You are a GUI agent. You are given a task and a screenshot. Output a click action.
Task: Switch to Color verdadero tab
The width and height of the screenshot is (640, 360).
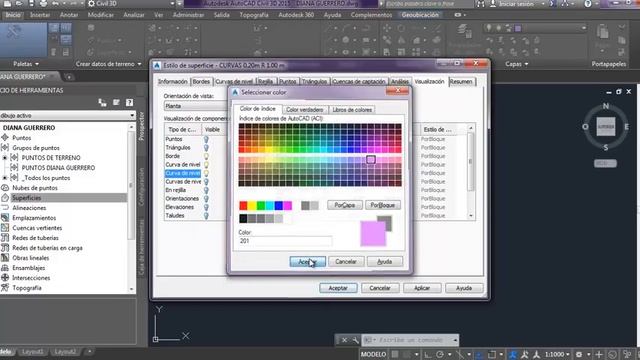pos(304,109)
